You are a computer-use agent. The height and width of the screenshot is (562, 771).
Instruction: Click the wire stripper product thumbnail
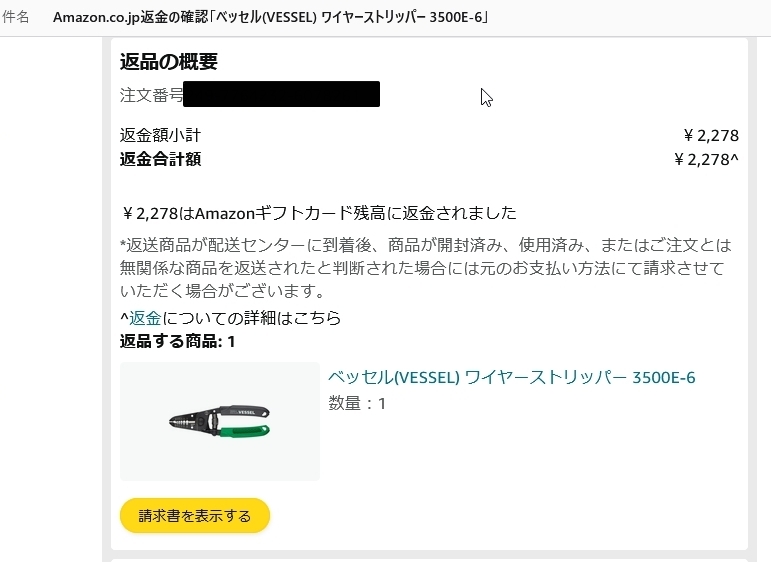pos(219,421)
